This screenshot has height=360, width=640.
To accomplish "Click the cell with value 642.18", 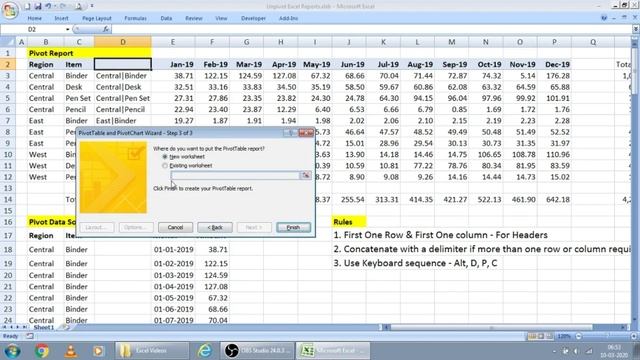I will 554,200.
